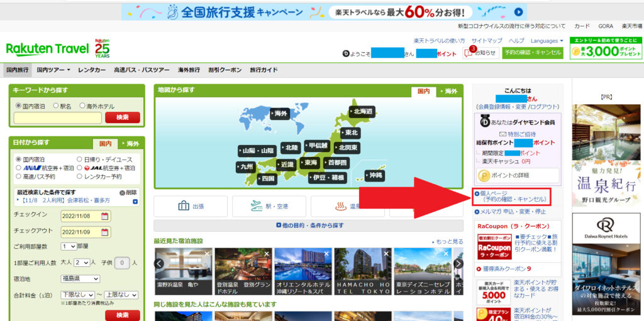The image size is (644, 321).
Task: Click the green 予約の確認・キャンセル button
Action: pyautogui.click(x=533, y=53)
